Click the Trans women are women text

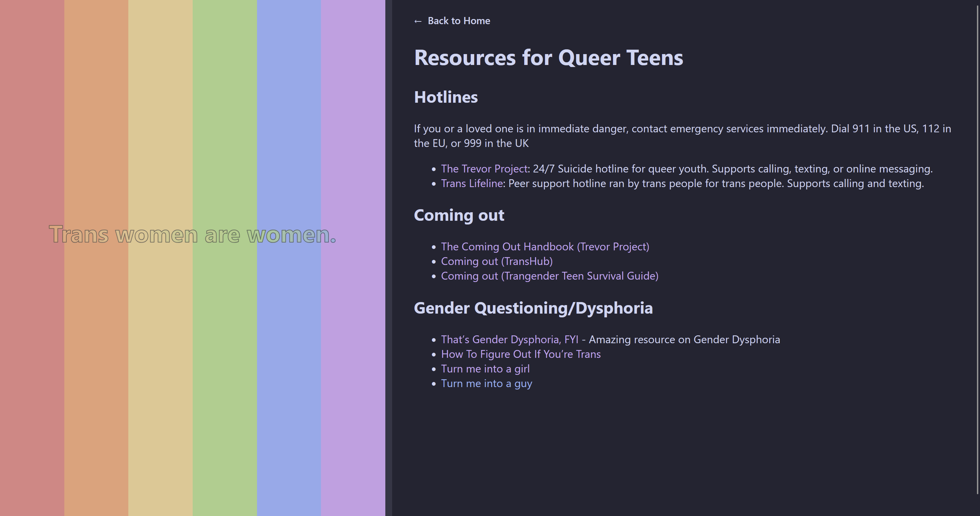pos(193,235)
